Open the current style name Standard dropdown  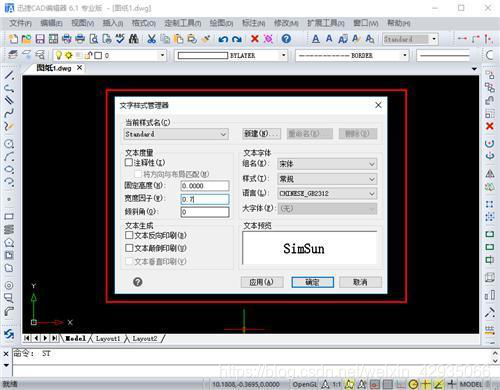[176, 134]
